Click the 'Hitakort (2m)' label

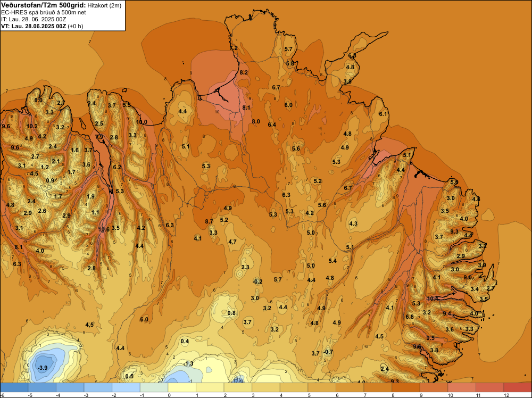(x=104, y=5)
